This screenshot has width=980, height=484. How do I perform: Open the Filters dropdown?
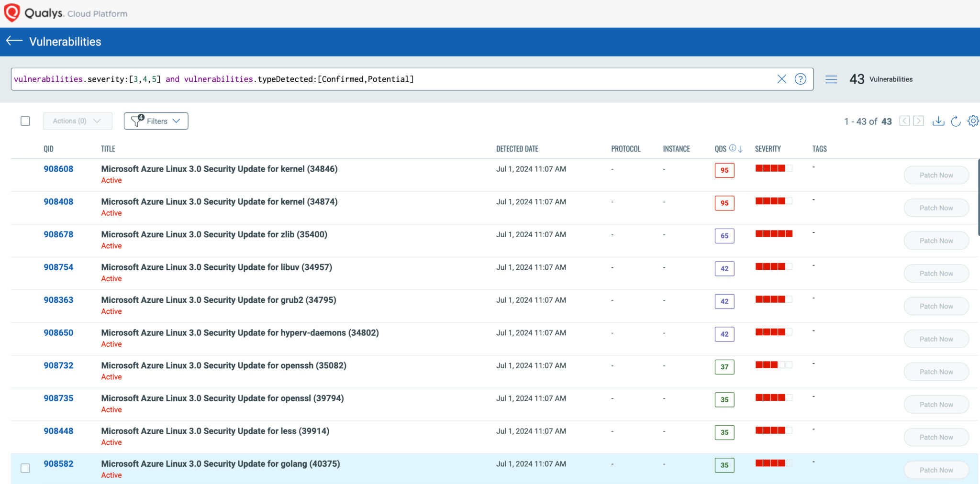156,121
